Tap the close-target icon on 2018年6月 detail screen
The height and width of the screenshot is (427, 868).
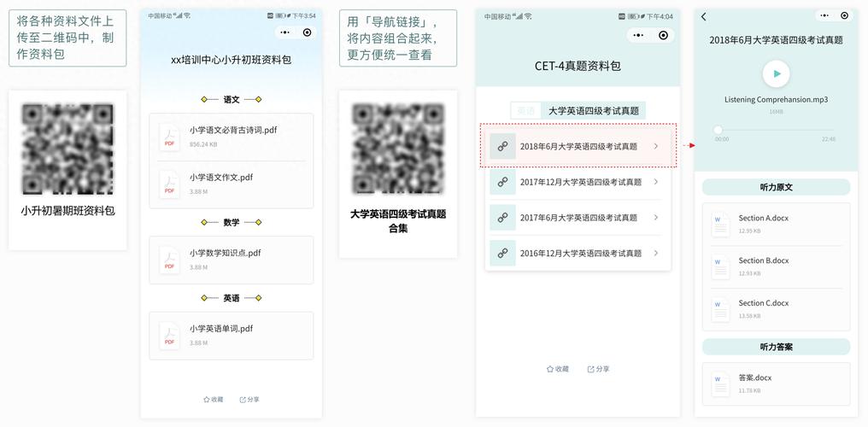pos(844,16)
